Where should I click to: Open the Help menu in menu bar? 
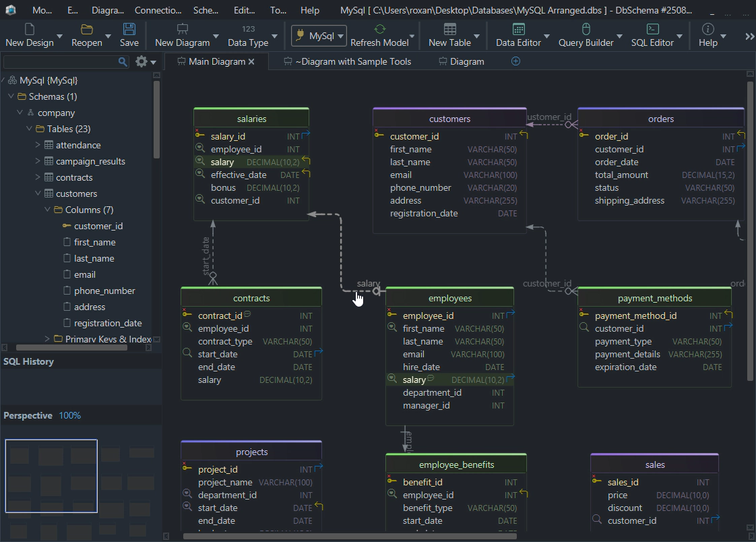click(x=309, y=10)
